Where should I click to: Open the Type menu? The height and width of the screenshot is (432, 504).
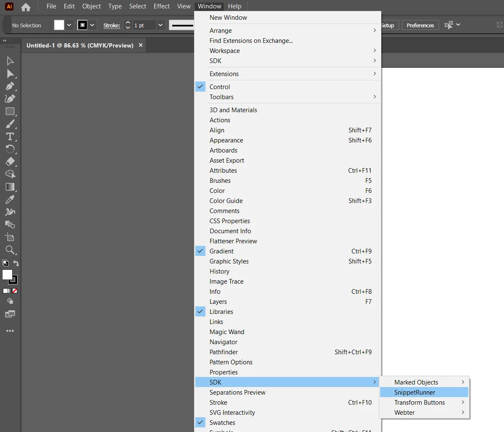[x=115, y=6]
